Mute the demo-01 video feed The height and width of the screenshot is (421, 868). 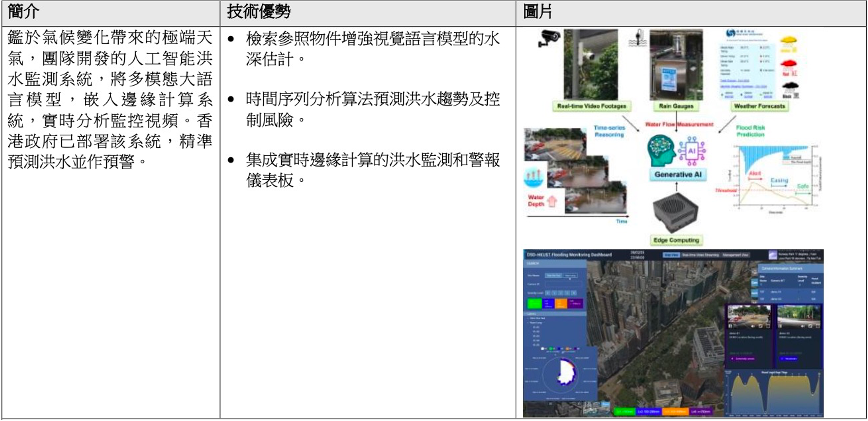click(x=753, y=326)
